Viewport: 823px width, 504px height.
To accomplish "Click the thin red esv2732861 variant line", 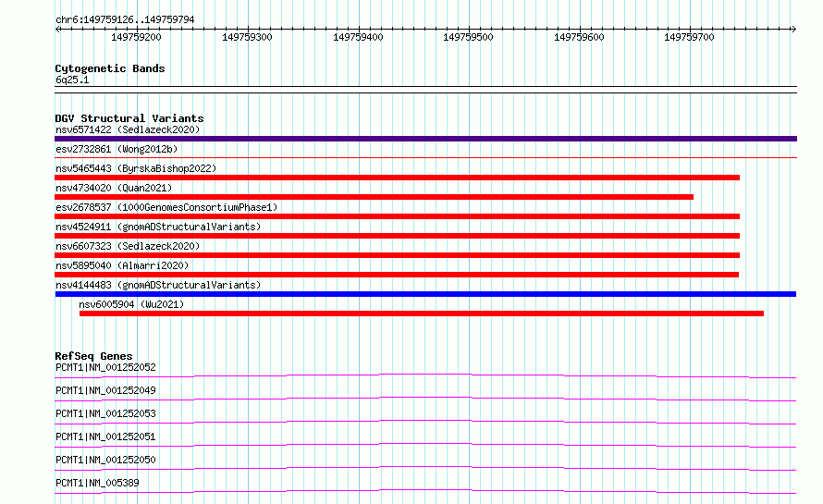I will click(x=425, y=157).
